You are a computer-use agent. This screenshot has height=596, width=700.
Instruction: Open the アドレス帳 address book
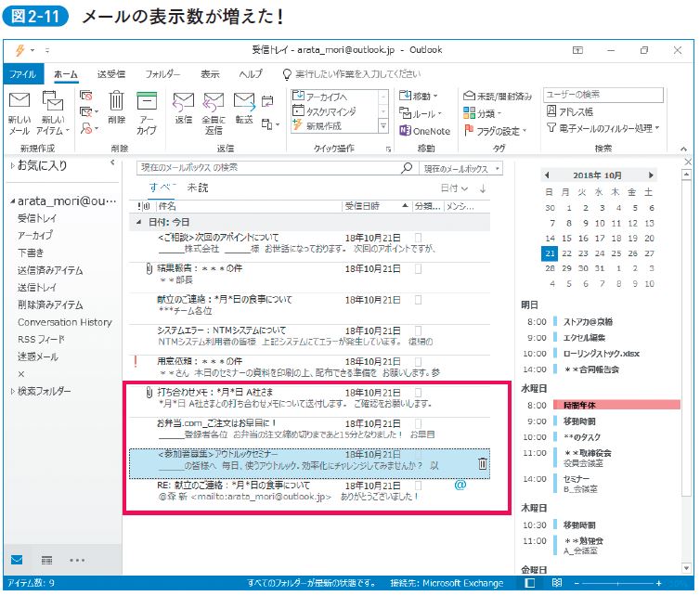pos(570,111)
